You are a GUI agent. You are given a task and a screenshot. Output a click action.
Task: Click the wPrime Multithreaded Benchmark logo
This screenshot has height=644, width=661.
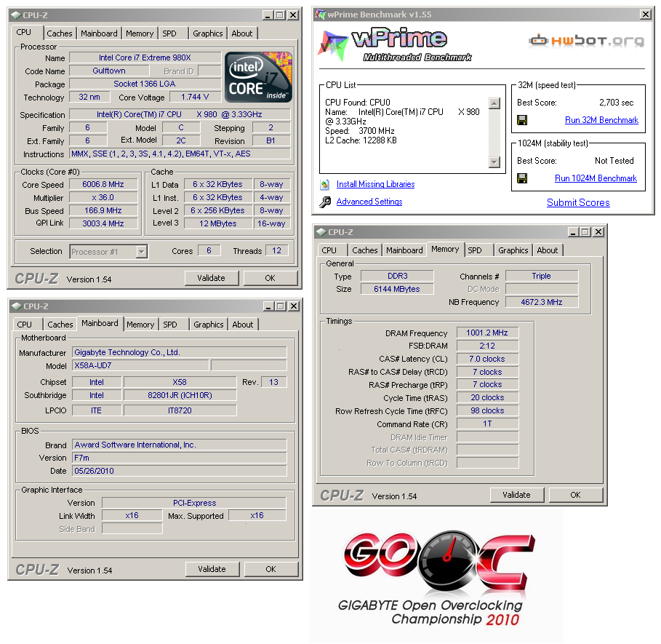pos(395,45)
